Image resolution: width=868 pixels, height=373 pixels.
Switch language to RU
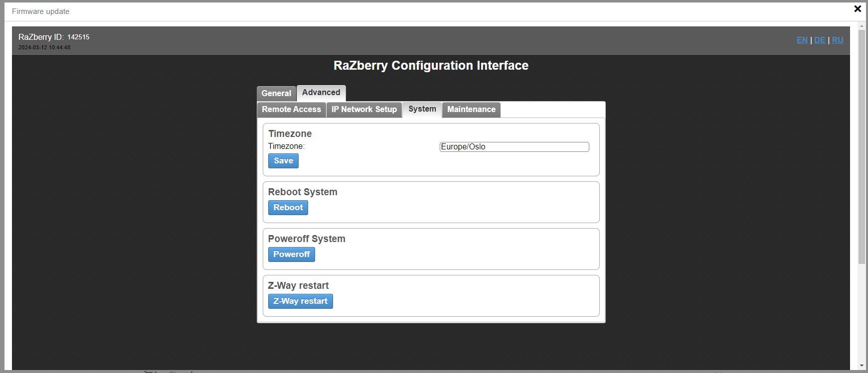coord(838,40)
